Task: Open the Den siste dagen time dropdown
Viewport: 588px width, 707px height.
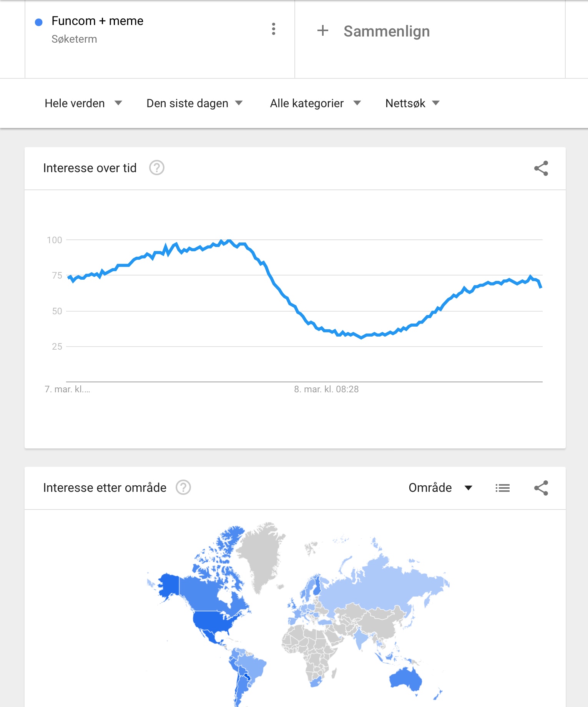Action: click(x=194, y=103)
